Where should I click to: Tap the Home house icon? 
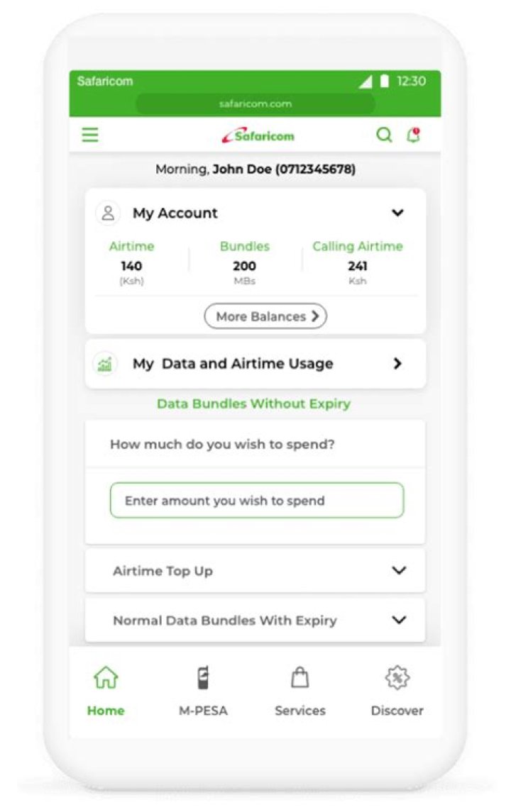click(106, 677)
